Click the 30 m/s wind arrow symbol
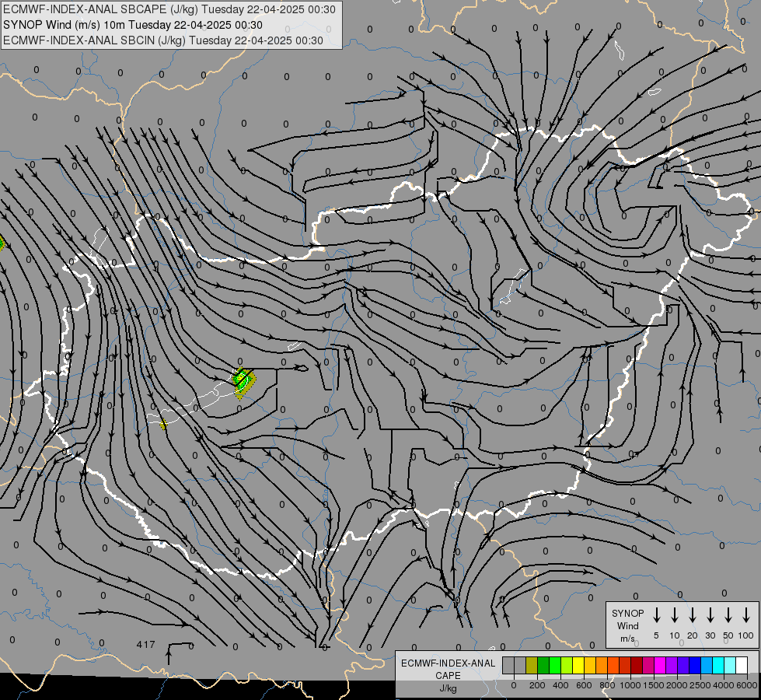 click(x=710, y=615)
